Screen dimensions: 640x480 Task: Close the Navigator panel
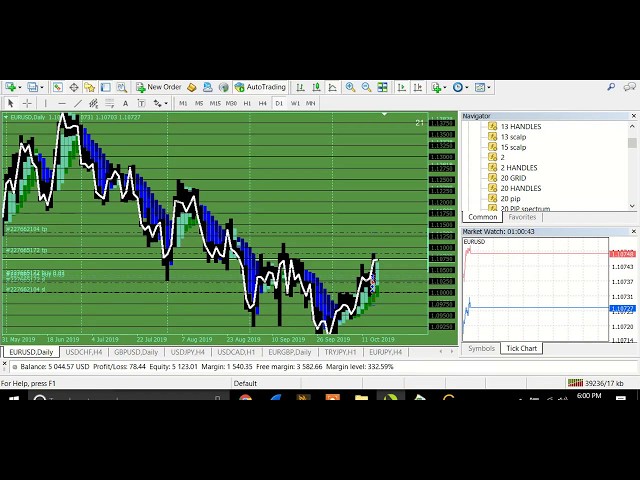tap(633, 116)
